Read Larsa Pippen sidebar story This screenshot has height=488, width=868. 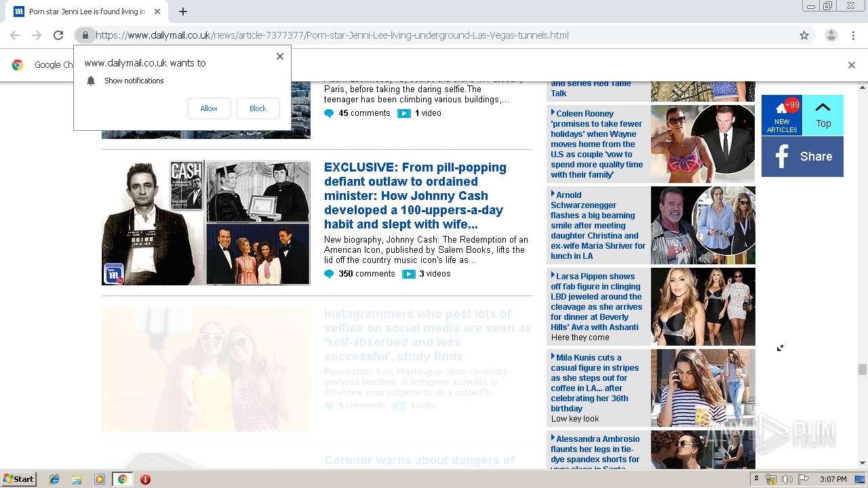(x=597, y=302)
